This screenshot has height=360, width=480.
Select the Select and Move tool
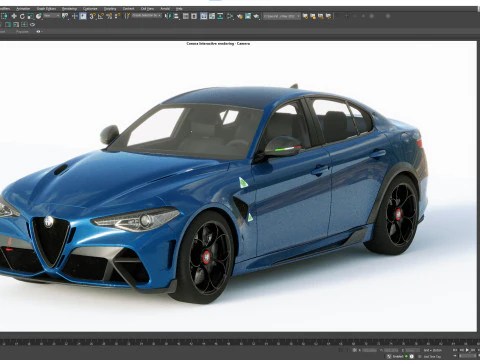tap(14, 16)
